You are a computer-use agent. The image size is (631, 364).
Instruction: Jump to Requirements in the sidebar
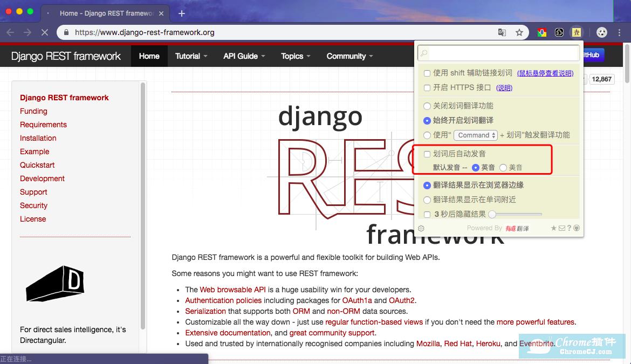click(x=44, y=125)
